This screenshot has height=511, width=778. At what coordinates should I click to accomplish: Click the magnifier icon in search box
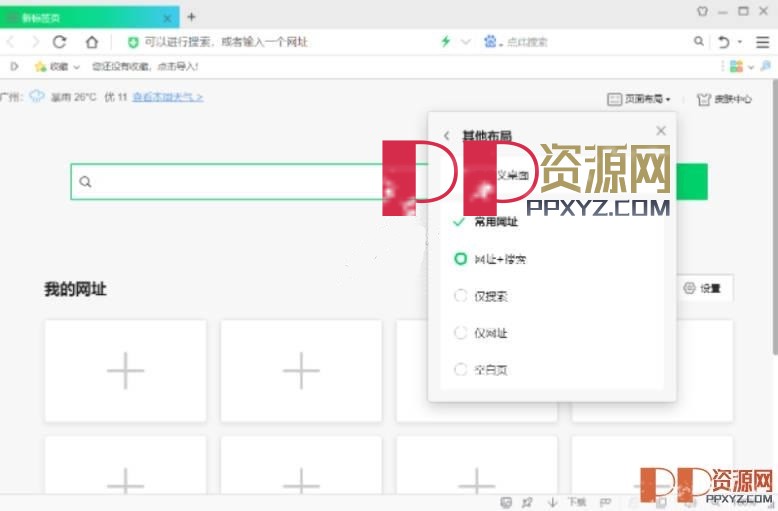coord(699,42)
